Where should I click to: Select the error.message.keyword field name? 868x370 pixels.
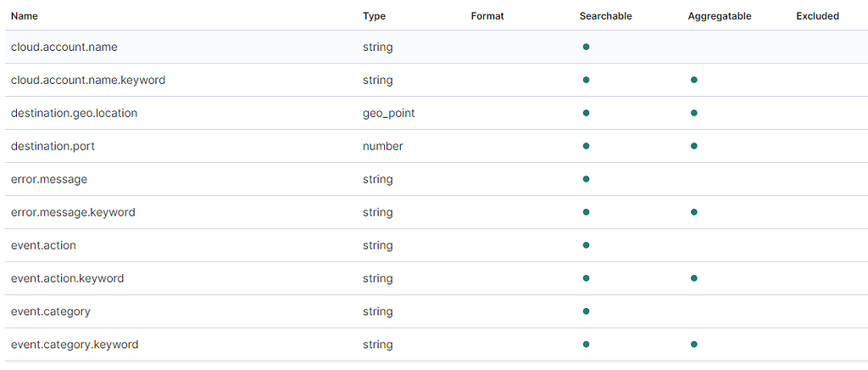coord(73,212)
